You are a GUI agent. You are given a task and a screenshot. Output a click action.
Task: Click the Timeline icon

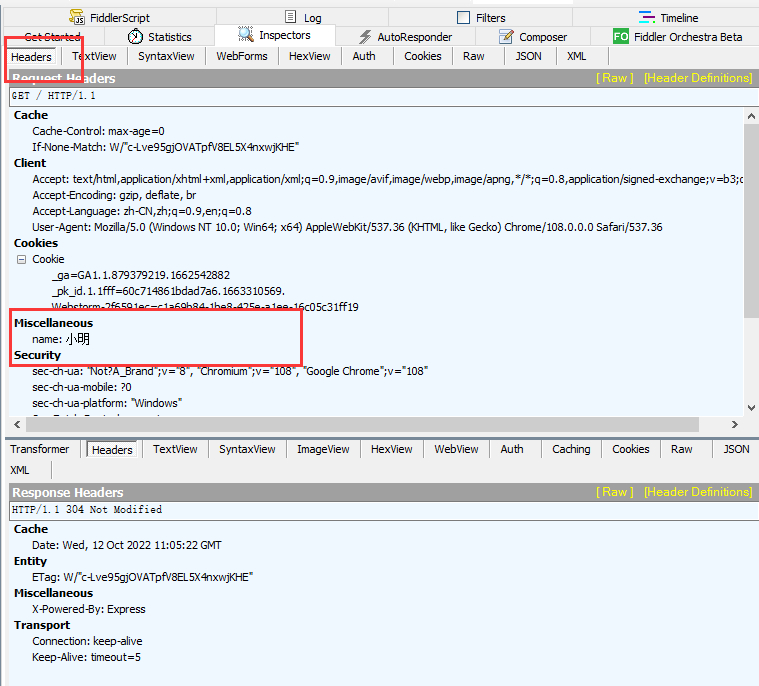[x=647, y=17]
